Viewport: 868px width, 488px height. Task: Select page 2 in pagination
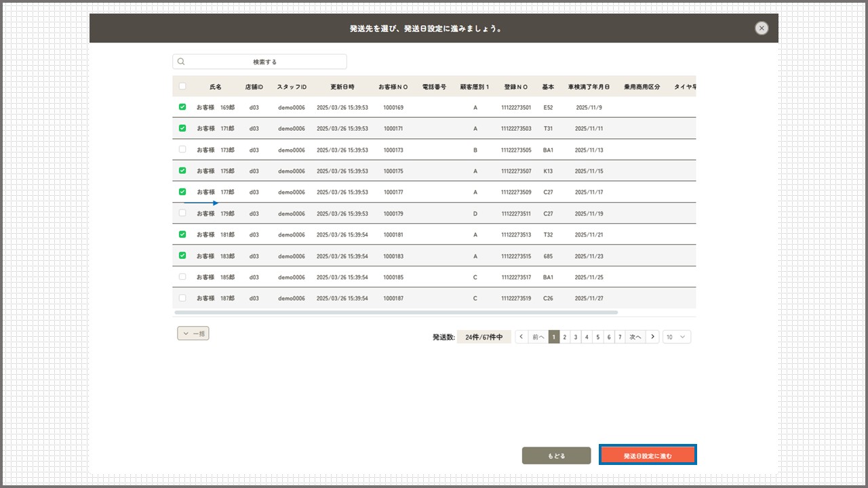point(565,337)
